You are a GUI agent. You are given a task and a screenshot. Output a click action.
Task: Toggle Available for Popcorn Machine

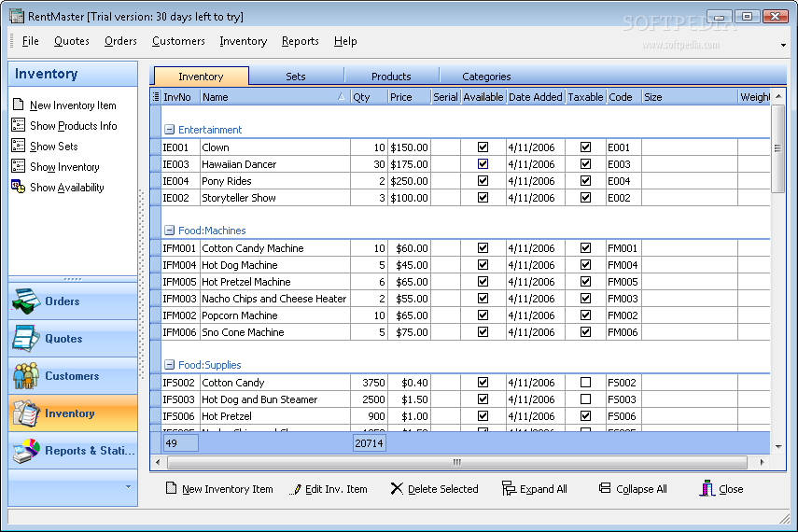(483, 315)
